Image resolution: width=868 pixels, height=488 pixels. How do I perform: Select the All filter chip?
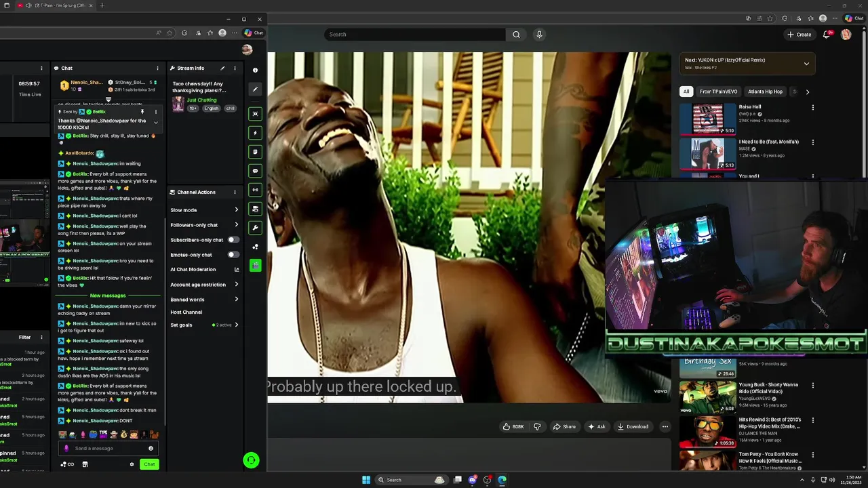click(686, 91)
